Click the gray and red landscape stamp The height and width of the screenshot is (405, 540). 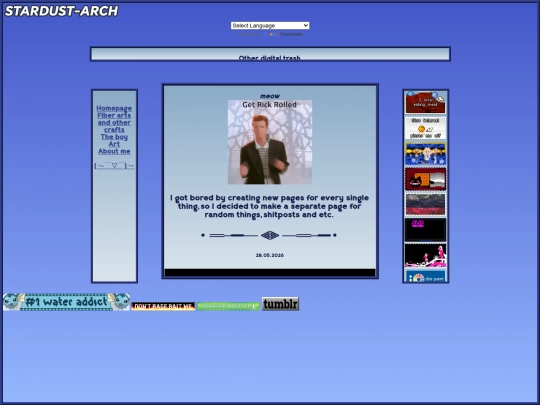click(425, 205)
